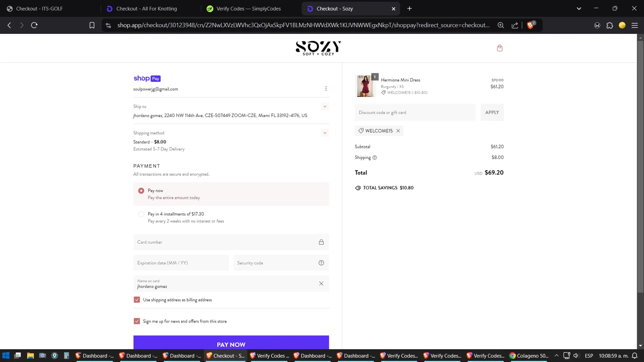This screenshot has width=644, height=362.
Task: Open Calculator from taskbar
Action: [67, 356]
